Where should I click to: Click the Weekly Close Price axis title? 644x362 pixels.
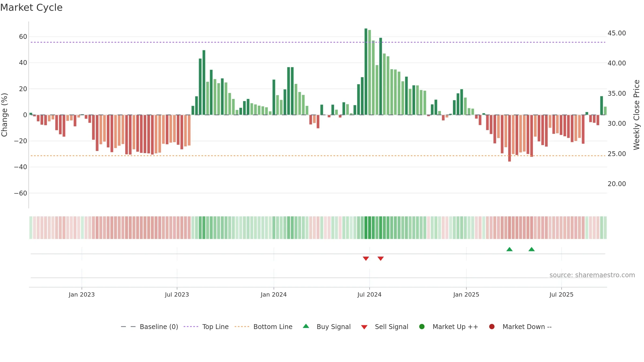click(x=636, y=115)
